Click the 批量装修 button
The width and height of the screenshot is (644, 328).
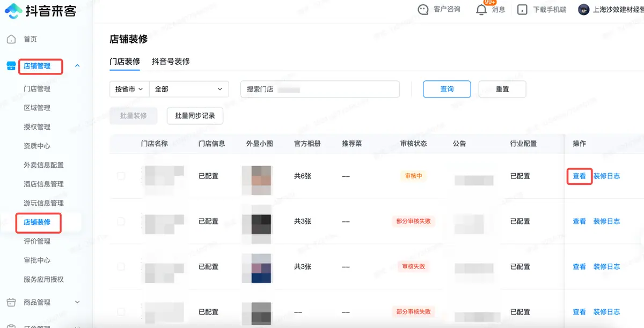tap(133, 116)
